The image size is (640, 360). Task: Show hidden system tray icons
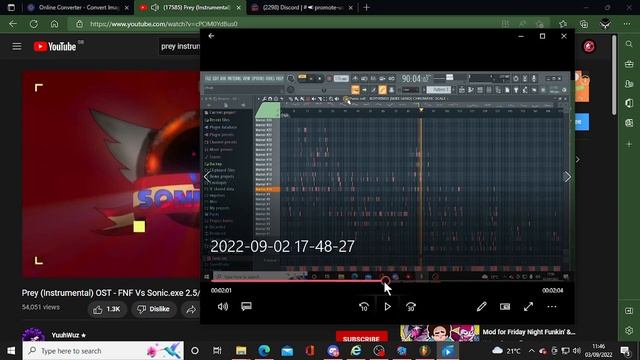531,351
